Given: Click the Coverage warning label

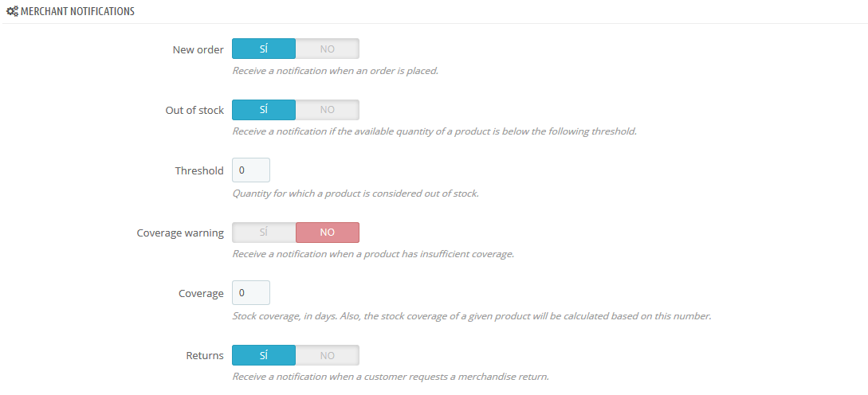Looking at the screenshot, I should (180, 233).
